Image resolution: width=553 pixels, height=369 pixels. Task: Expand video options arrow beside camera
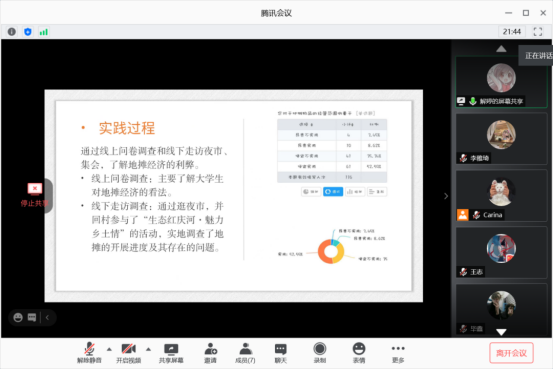click(148, 349)
